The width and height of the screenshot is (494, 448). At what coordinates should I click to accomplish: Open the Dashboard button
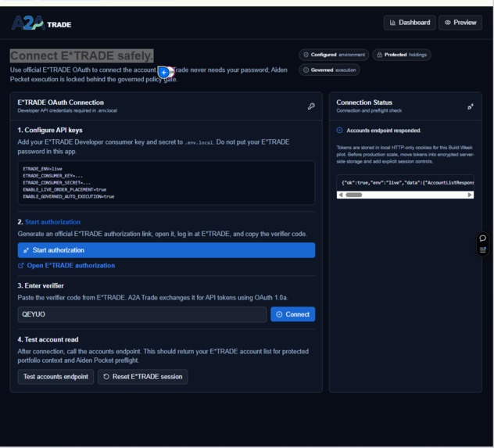[410, 23]
